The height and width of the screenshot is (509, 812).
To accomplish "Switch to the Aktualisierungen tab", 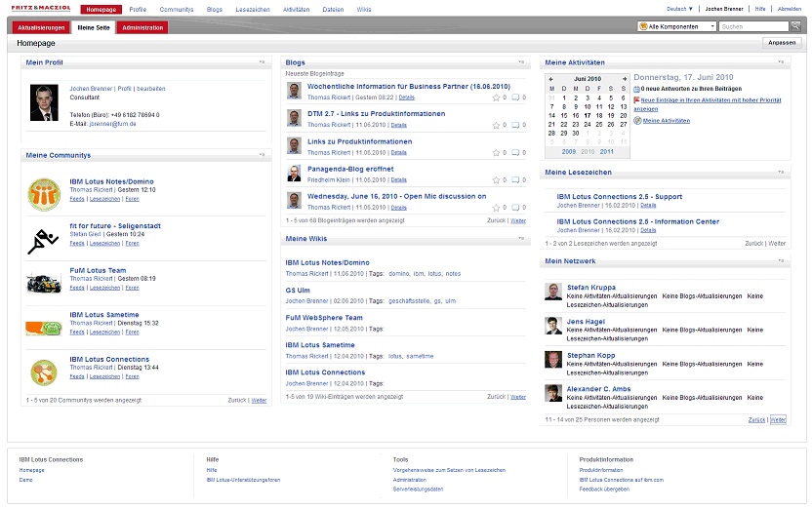I will point(41,28).
